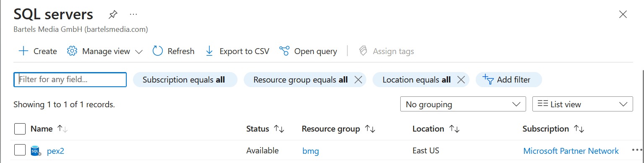Click the Bartels Media GmbH directory subtitle
This screenshot has width=644, height=163.
pyautogui.click(x=81, y=29)
